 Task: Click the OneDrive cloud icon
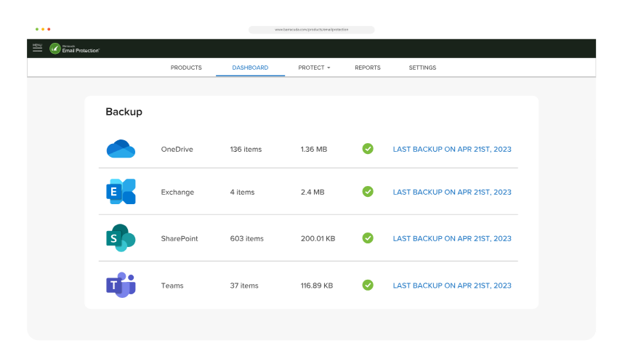[x=121, y=149]
